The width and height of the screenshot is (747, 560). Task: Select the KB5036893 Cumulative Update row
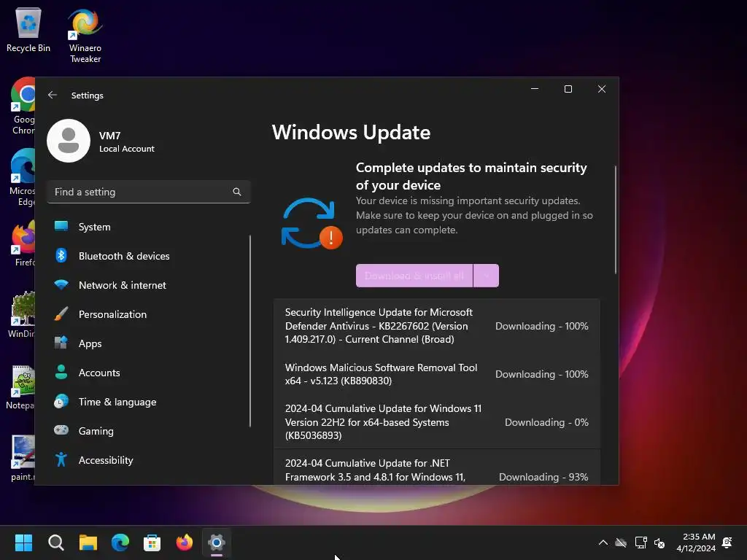(x=437, y=422)
